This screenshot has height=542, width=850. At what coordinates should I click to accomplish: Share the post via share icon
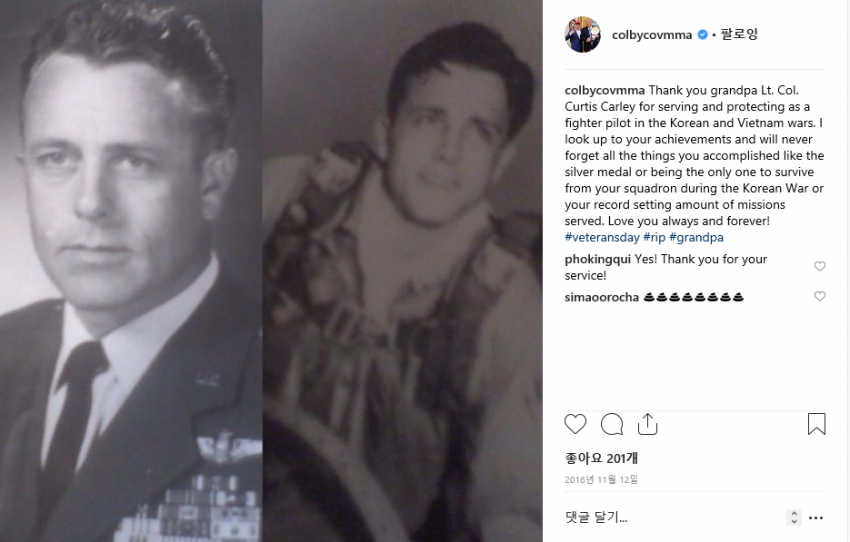pos(647,424)
